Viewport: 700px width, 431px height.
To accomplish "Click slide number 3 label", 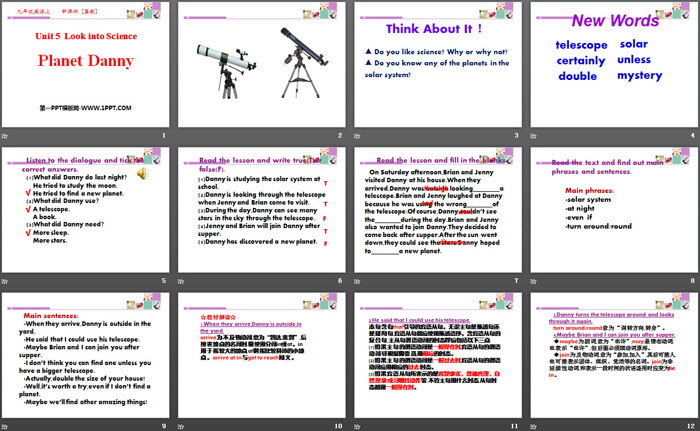I will pos(517,135).
